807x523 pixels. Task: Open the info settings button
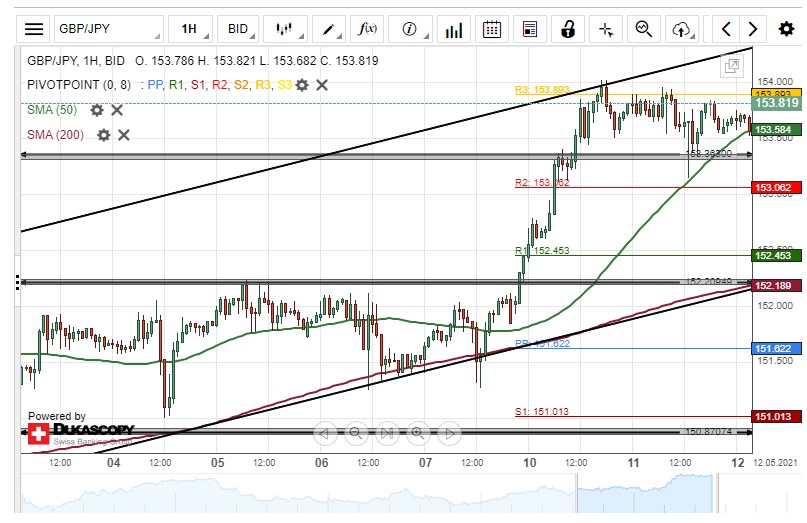(x=410, y=29)
